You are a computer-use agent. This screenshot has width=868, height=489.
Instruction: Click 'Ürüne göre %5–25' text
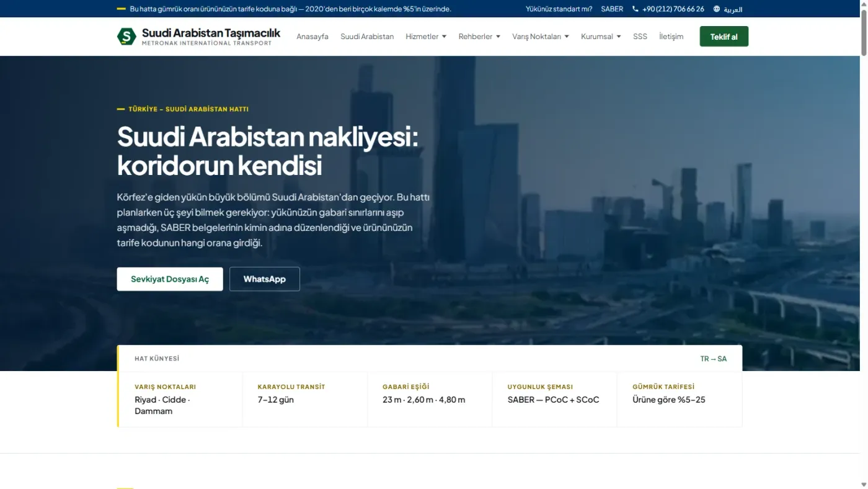click(669, 400)
